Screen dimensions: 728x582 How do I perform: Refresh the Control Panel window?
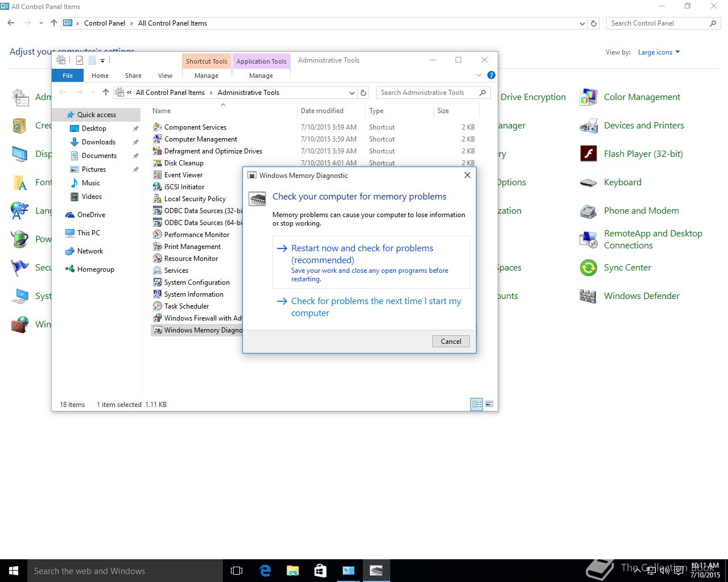(x=594, y=23)
